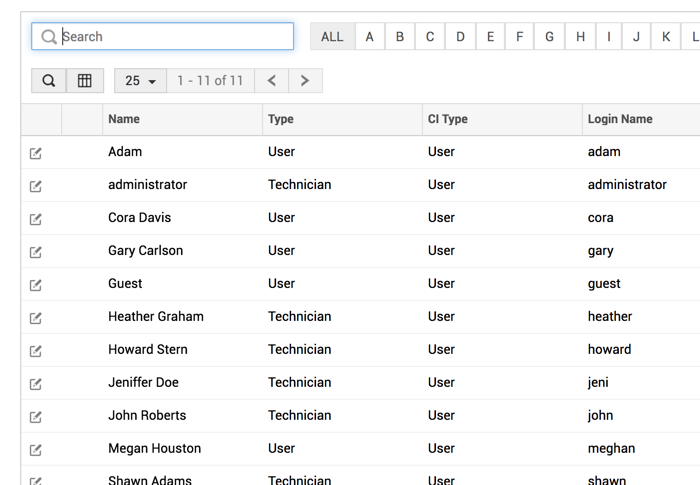The image size is (700, 485).
Task: Open the Megan Houston user record
Action: click(154, 449)
